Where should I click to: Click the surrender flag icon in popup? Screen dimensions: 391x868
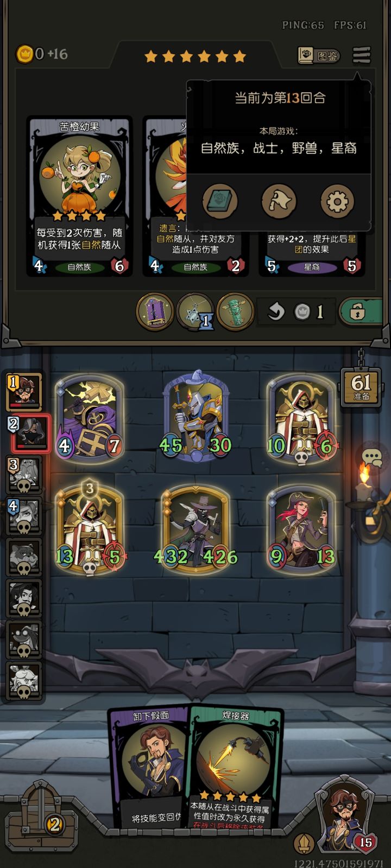pyautogui.click(x=279, y=201)
